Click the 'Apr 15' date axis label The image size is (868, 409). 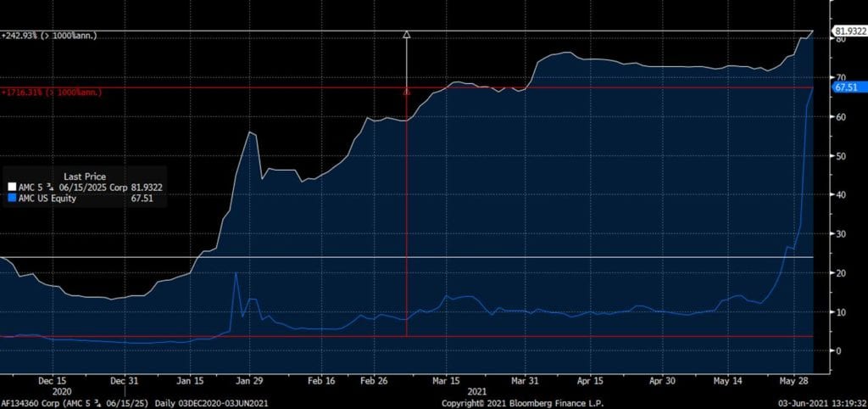pyautogui.click(x=590, y=381)
